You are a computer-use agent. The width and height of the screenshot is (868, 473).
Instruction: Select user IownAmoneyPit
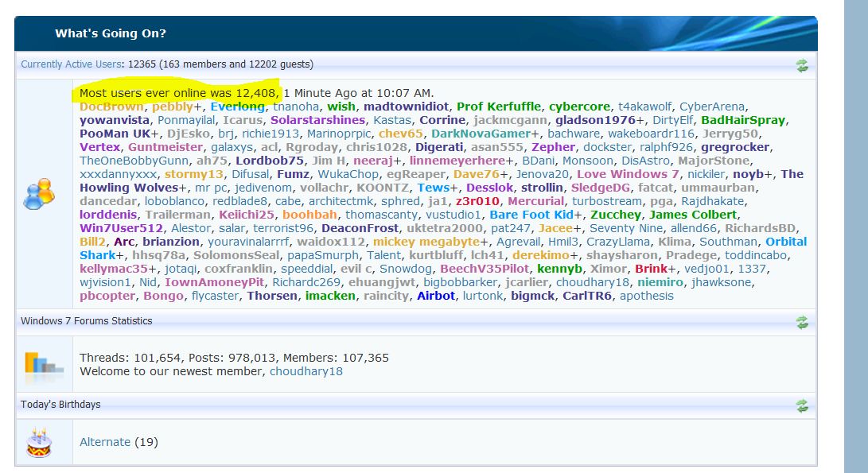(214, 283)
